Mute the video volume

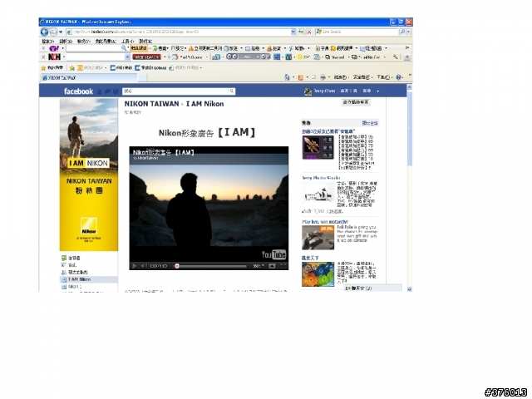point(144,266)
